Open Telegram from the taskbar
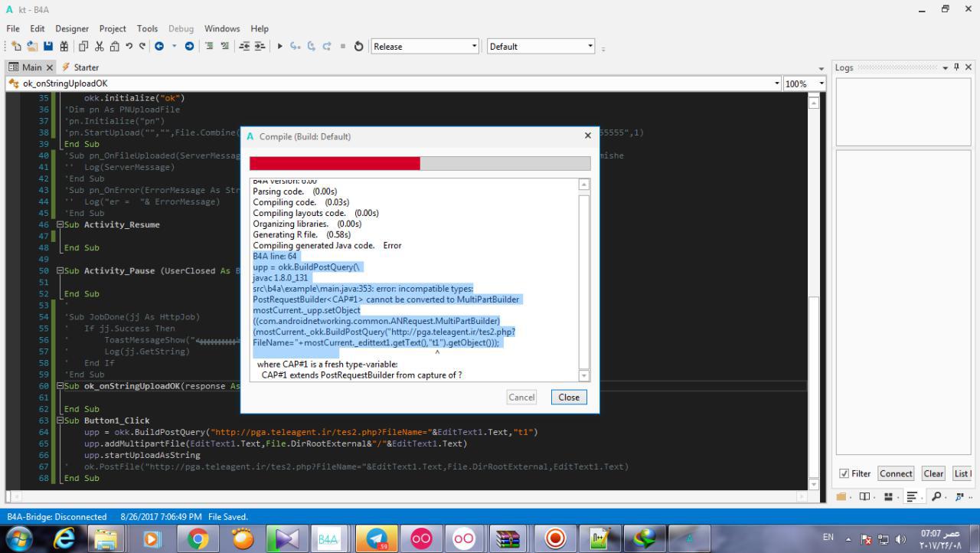Viewport: 980px width, 553px height. pos(377,538)
